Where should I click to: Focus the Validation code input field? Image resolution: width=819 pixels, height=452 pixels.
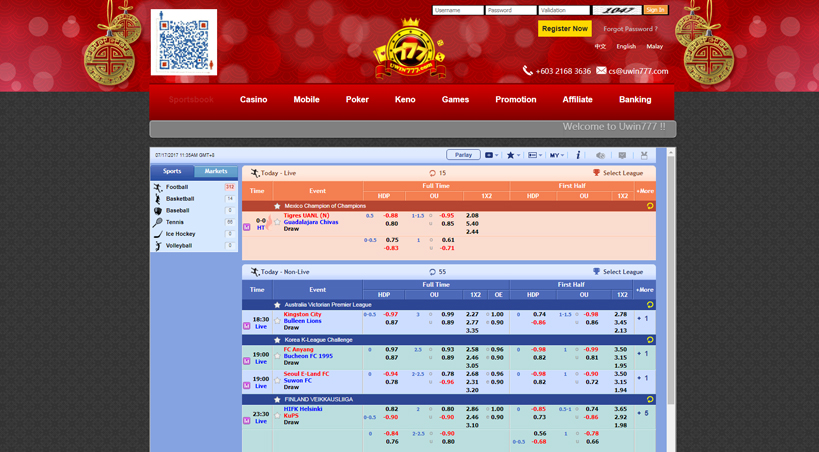[x=564, y=10]
